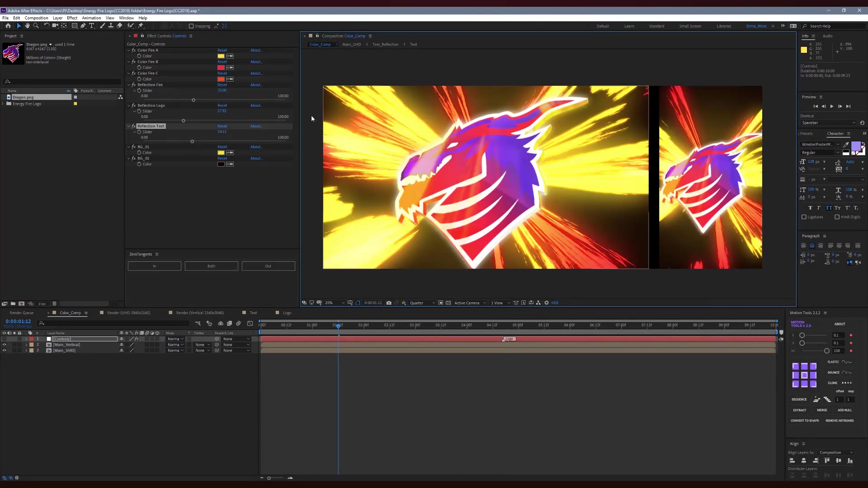868x488 pixels.
Task: Select the Unified Camera tool
Action: pyautogui.click(x=55, y=26)
